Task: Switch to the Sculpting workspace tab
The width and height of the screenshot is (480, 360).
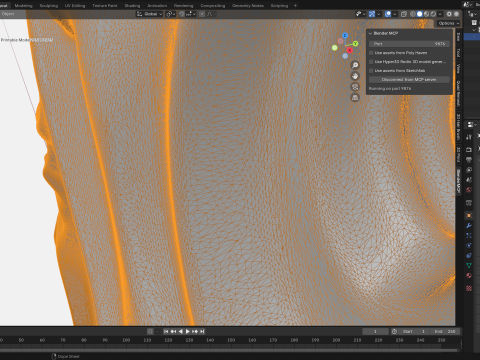Action: 49,6
